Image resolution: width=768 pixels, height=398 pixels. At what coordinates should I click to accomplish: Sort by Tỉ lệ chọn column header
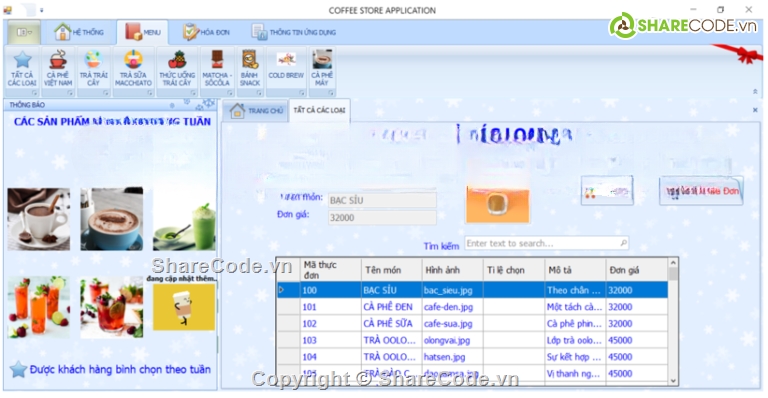[514, 270]
